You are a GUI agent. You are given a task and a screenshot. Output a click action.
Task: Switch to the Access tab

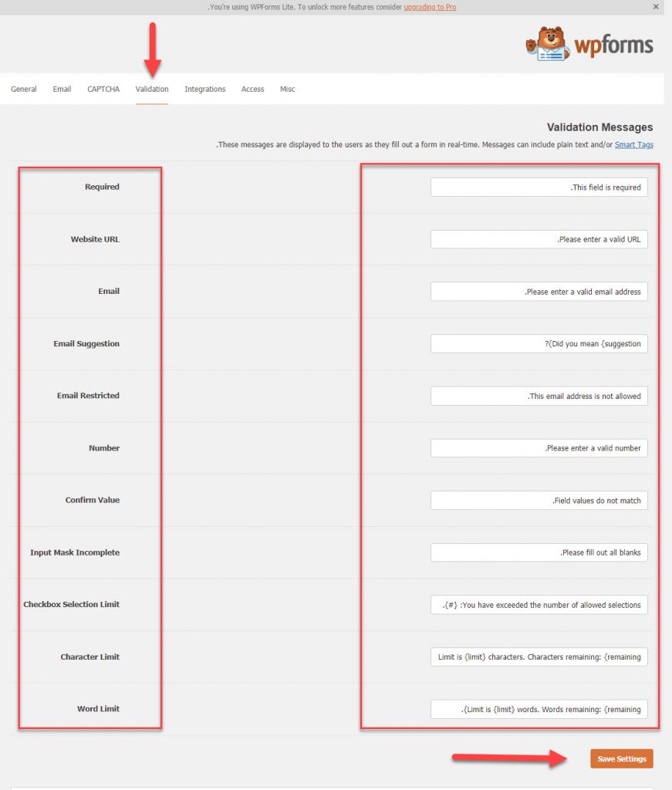click(252, 89)
